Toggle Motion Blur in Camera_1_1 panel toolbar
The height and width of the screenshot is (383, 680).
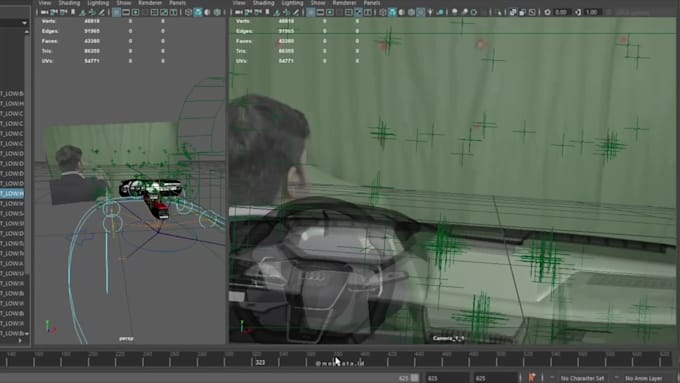click(x=464, y=12)
